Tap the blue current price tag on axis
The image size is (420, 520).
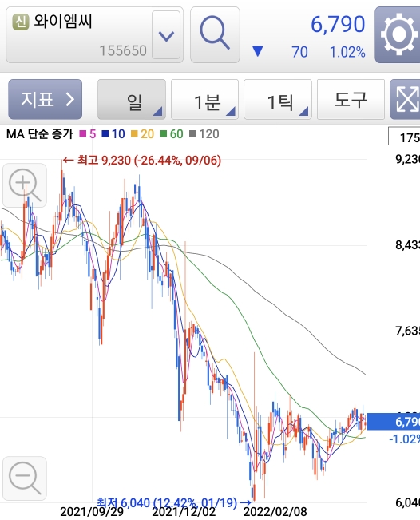[393, 422]
